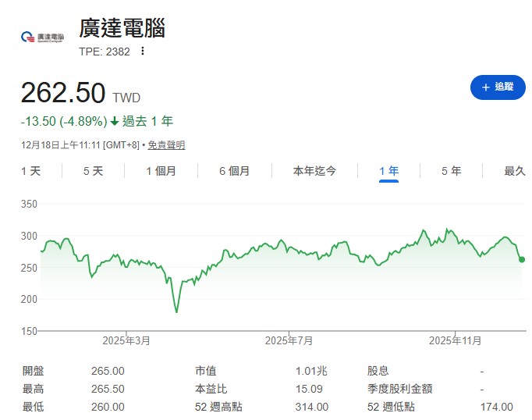532x420 pixels.
Task: Click the 追蹤 follow button
Action: [498, 87]
